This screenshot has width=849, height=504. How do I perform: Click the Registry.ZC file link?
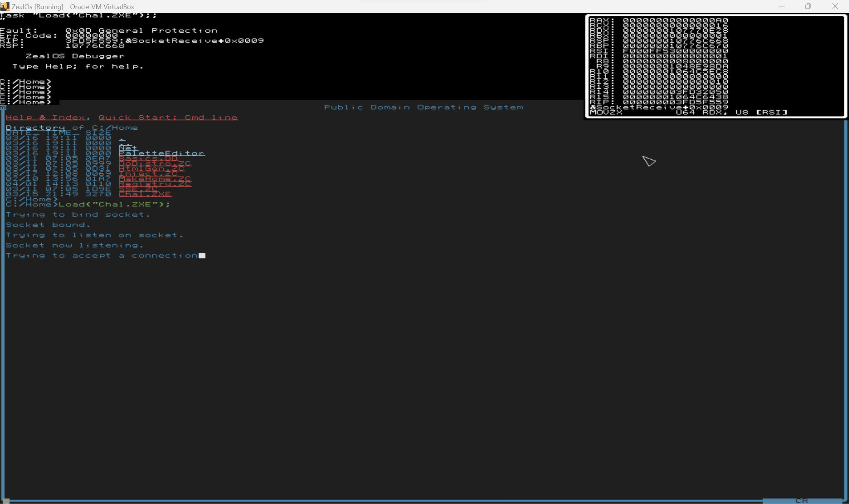click(155, 184)
